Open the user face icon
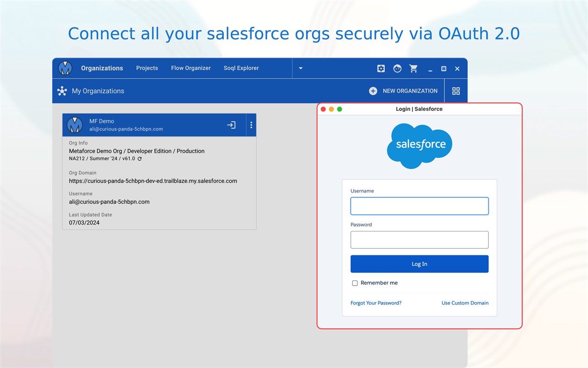Image resolution: width=588 pixels, height=368 pixels. click(x=397, y=69)
